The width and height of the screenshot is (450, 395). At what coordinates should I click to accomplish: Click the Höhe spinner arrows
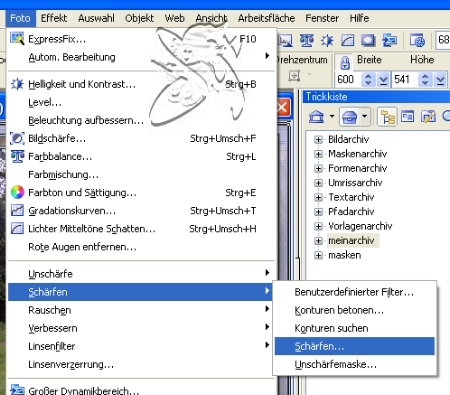[425, 80]
